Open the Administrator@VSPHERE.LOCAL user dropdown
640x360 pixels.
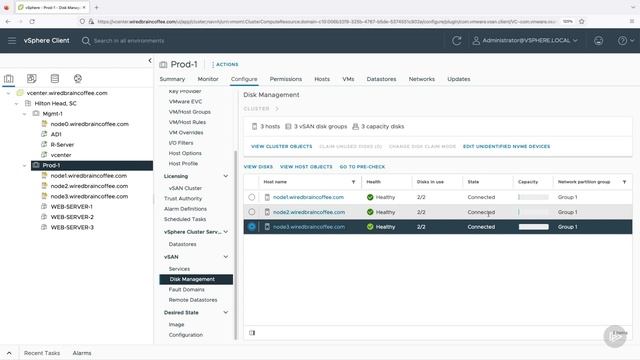pyautogui.click(x=525, y=40)
